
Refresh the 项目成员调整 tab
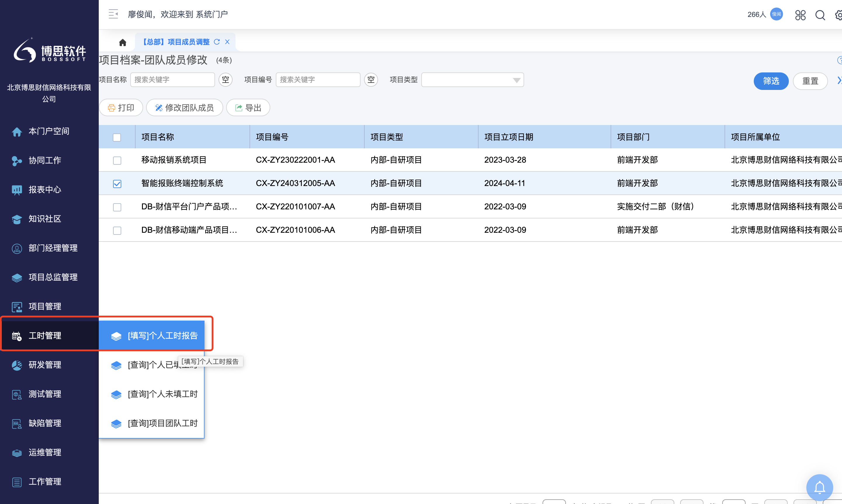pos(217,42)
